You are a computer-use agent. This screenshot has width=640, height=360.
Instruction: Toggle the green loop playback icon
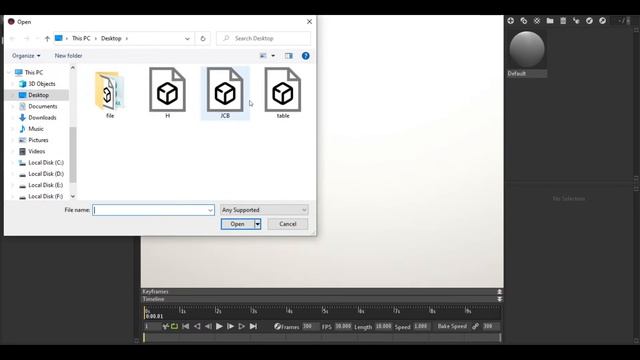click(x=174, y=326)
